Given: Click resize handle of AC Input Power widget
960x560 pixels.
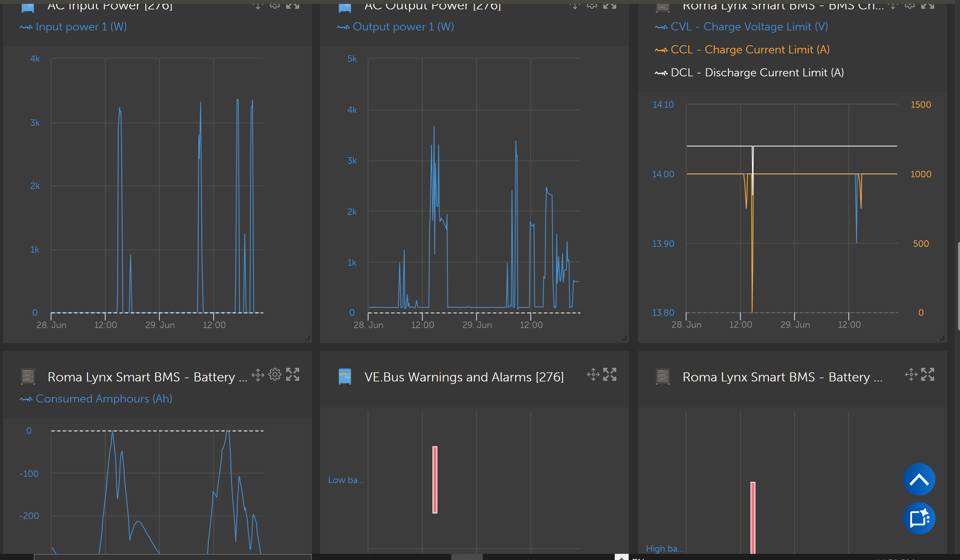Looking at the screenshot, I should tap(307, 338).
